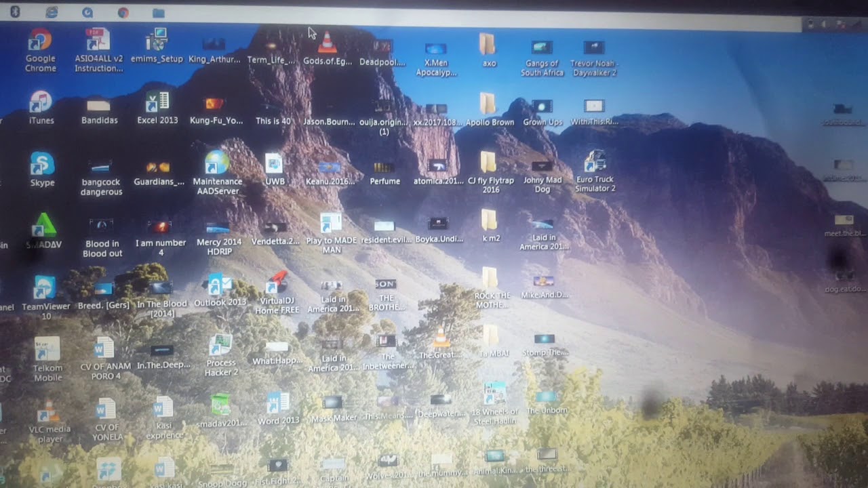
Task: Open the Mercy 2014 HDRIP video
Action: click(218, 238)
